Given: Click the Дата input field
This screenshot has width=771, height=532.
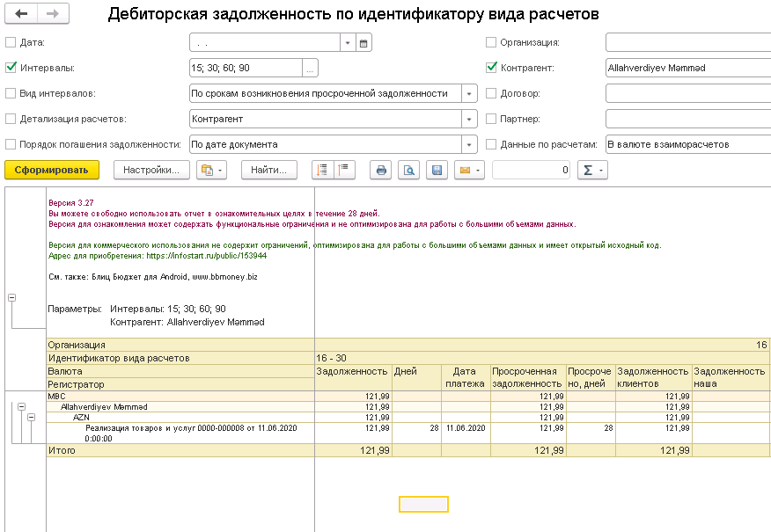Looking at the screenshot, I should pyautogui.click(x=265, y=43).
